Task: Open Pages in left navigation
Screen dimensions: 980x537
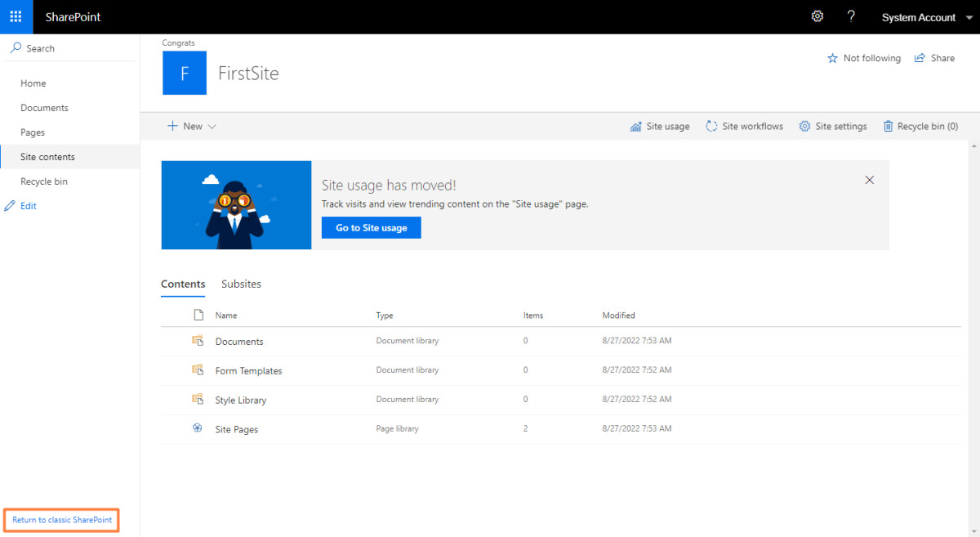Action: pyautogui.click(x=33, y=132)
